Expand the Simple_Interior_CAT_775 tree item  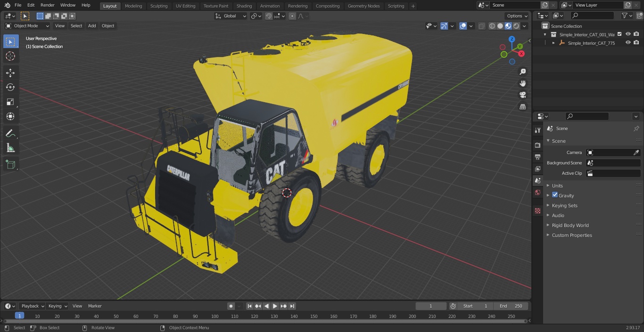[x=553, y=43]
